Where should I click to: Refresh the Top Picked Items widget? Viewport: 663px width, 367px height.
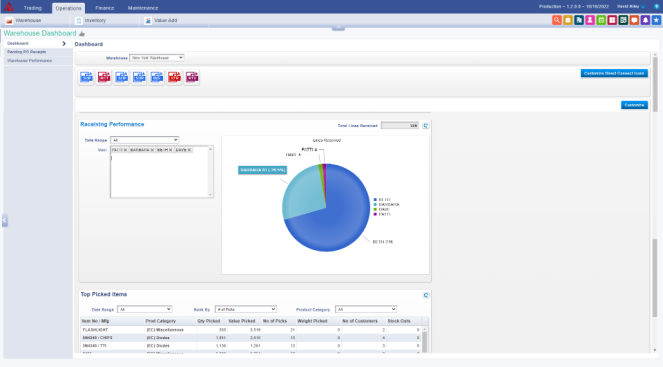click(x=425, y=295)
